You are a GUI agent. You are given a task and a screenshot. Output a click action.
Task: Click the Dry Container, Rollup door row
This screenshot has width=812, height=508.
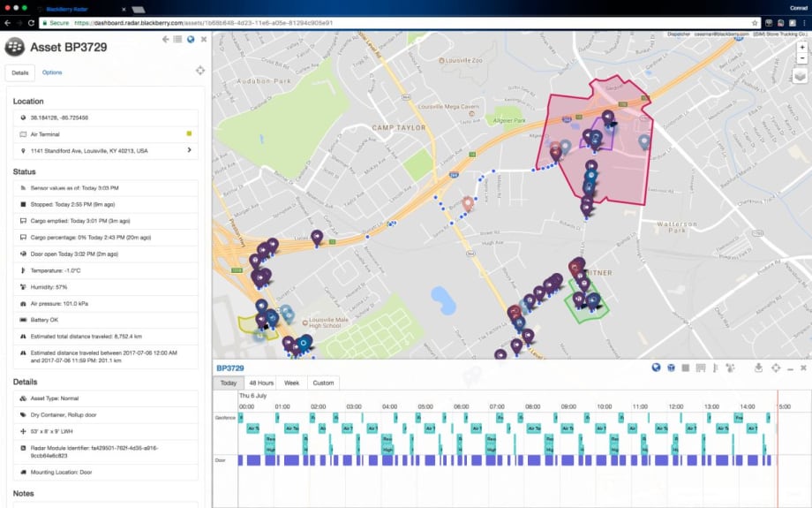(106, 415)
